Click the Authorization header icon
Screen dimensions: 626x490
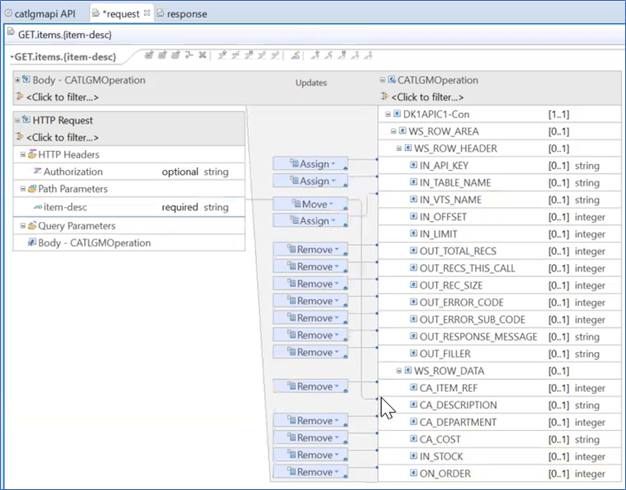click(x=38, y=171)
